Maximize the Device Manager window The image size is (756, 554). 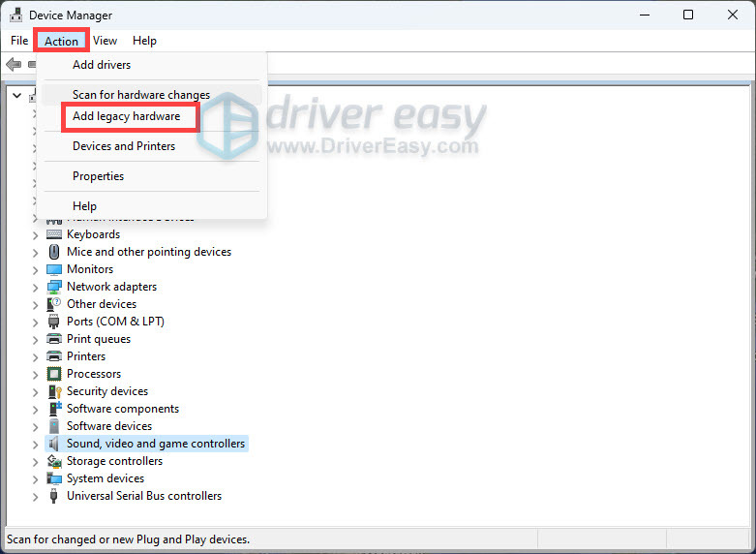coord(688,15)
